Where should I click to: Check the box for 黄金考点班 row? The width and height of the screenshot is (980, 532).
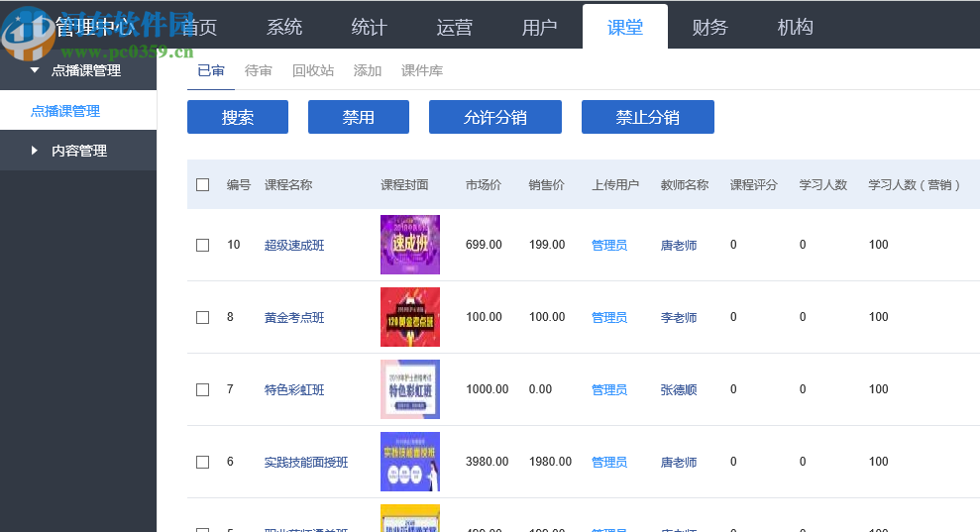click(202, 318)
